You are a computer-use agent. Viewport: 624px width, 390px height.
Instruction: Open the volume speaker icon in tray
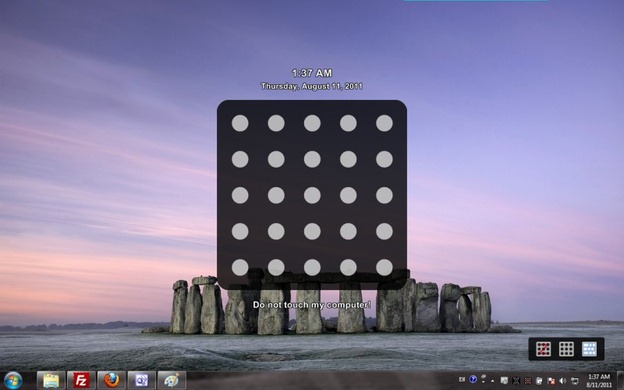(562, 381)
